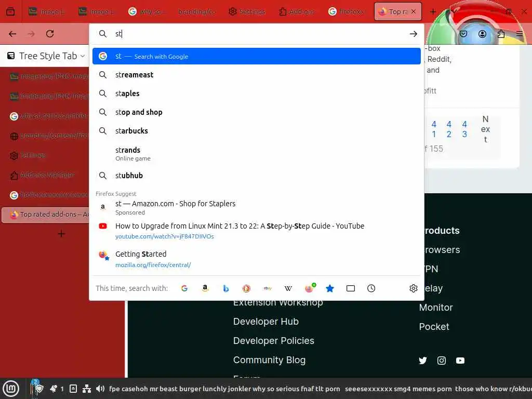Search this time with Wikipedia icon
The image size is (532, 399).
(288, 288)
